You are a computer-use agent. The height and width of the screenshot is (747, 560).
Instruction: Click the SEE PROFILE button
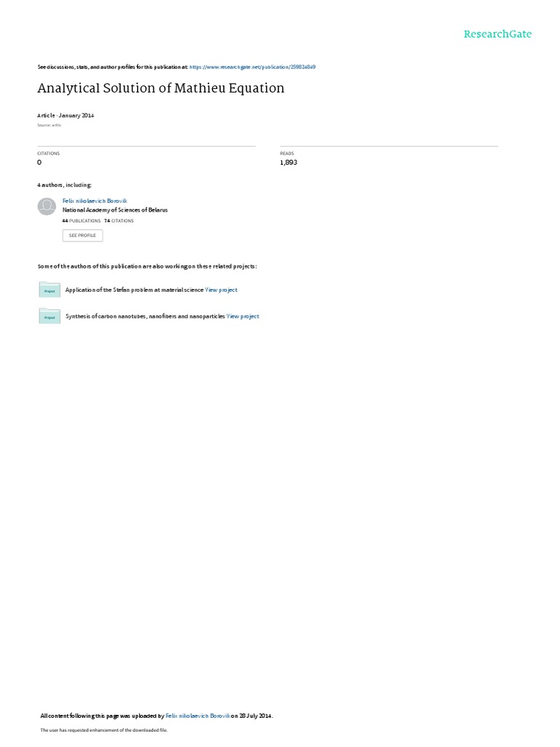pos(82,236)
